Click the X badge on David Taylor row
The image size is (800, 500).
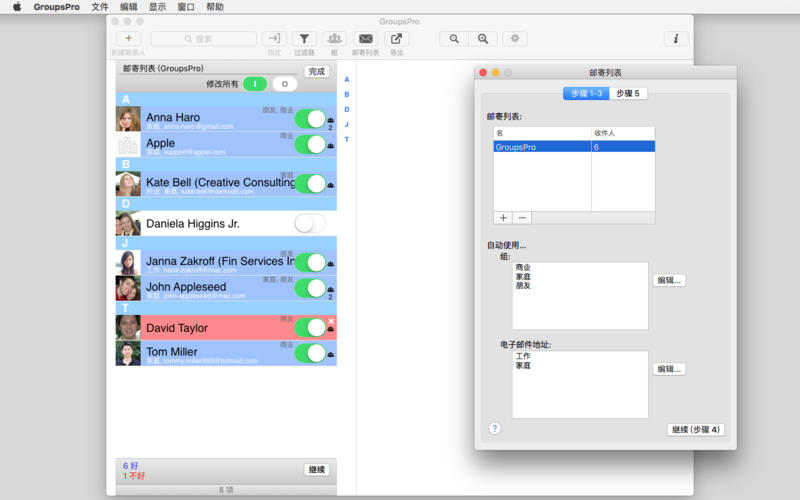click(x=331, y=321)
